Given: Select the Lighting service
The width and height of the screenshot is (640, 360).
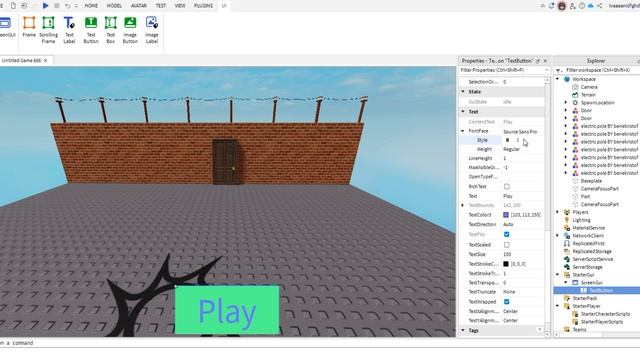Looking at the screenshot, I should [581, 220].
